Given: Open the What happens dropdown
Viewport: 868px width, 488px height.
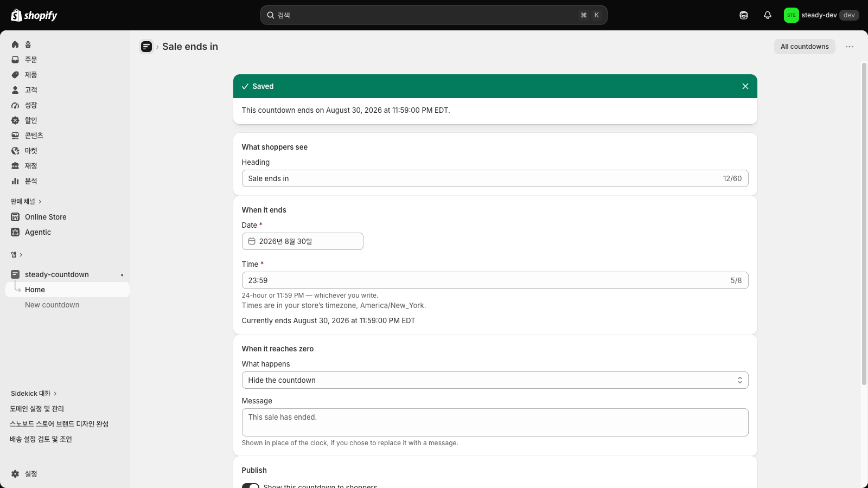Looking at the screenshot, I should pyautogui.click(x=495, y=380).
